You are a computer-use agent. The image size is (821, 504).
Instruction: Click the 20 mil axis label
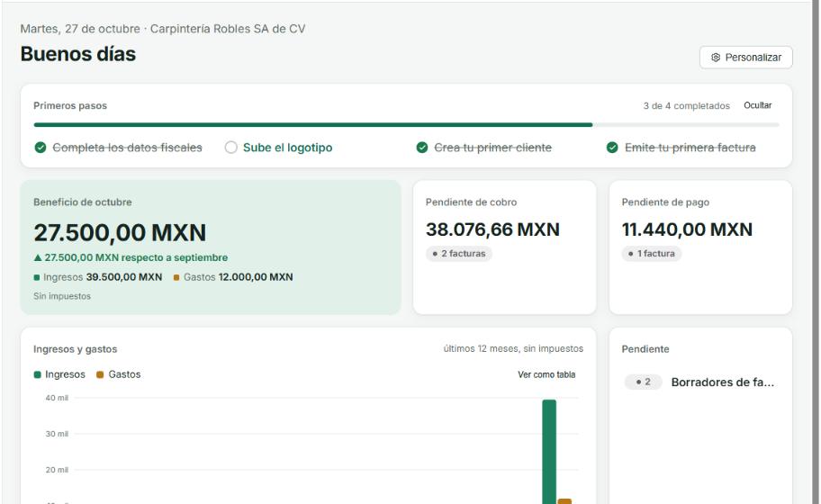click(57, 470)
